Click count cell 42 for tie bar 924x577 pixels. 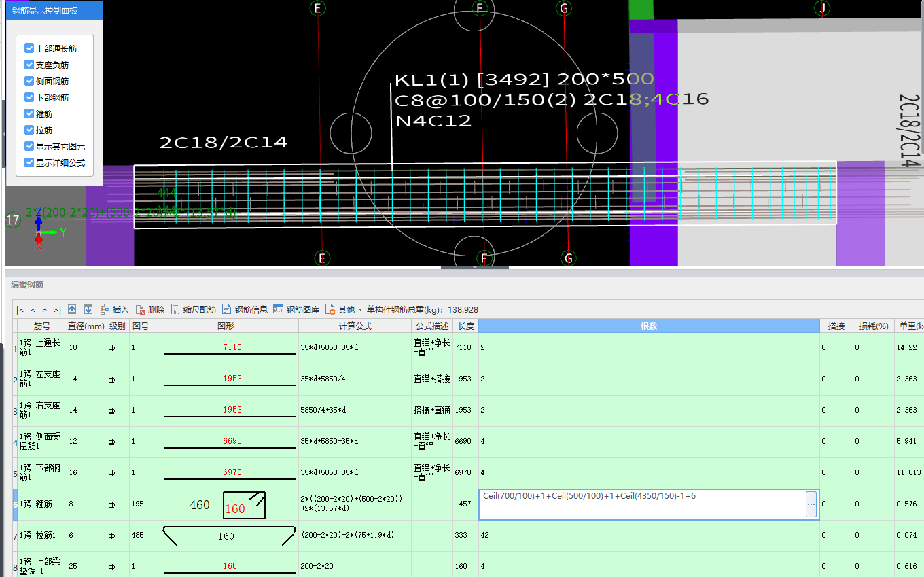point(649,536)
